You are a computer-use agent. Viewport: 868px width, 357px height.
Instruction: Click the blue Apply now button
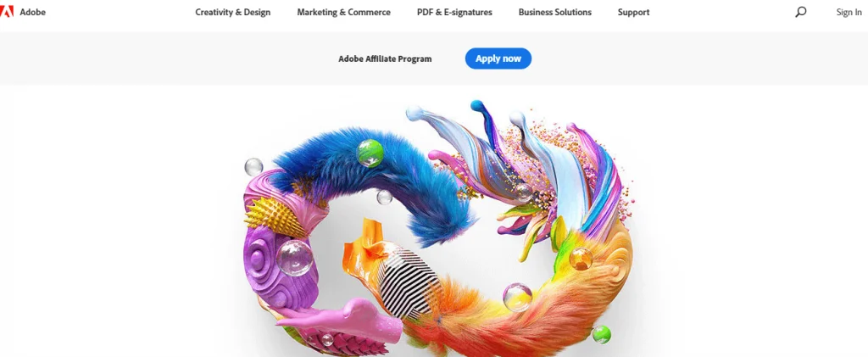[498, 59]
